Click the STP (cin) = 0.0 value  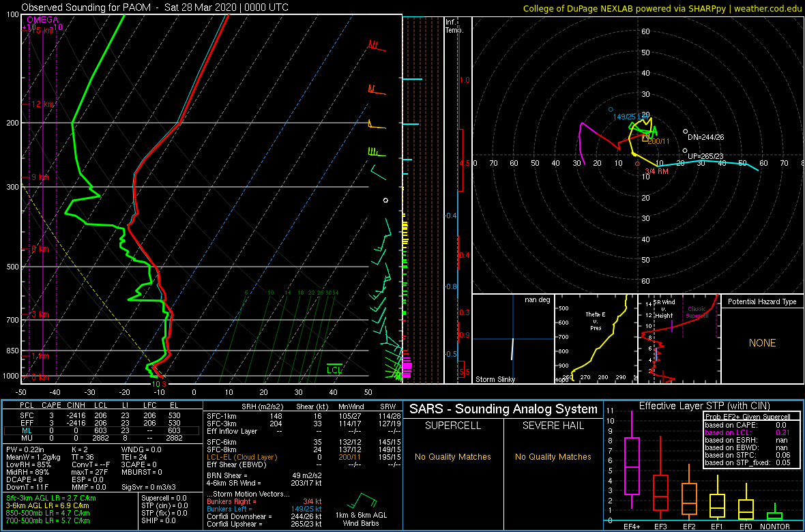(164, 506)
